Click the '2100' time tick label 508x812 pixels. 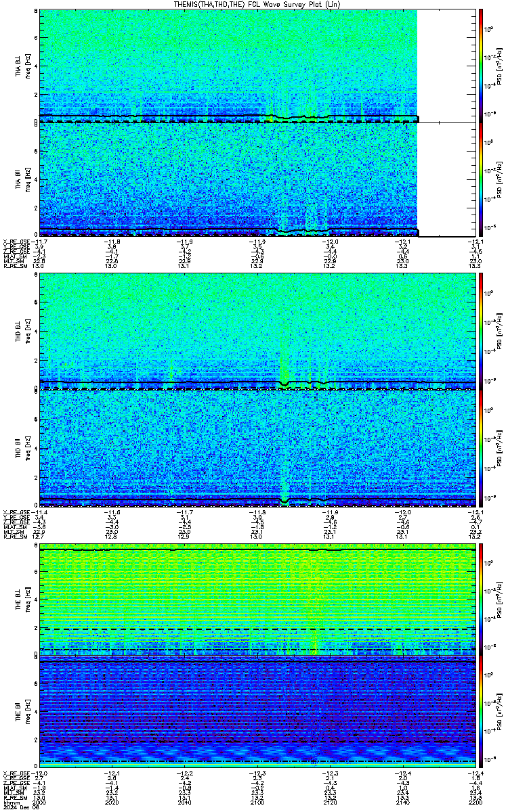[257, 801]
